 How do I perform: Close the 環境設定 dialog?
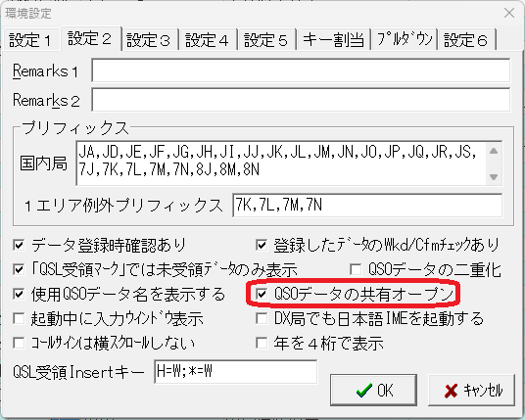pyautogui.click(x=509, y=13)
